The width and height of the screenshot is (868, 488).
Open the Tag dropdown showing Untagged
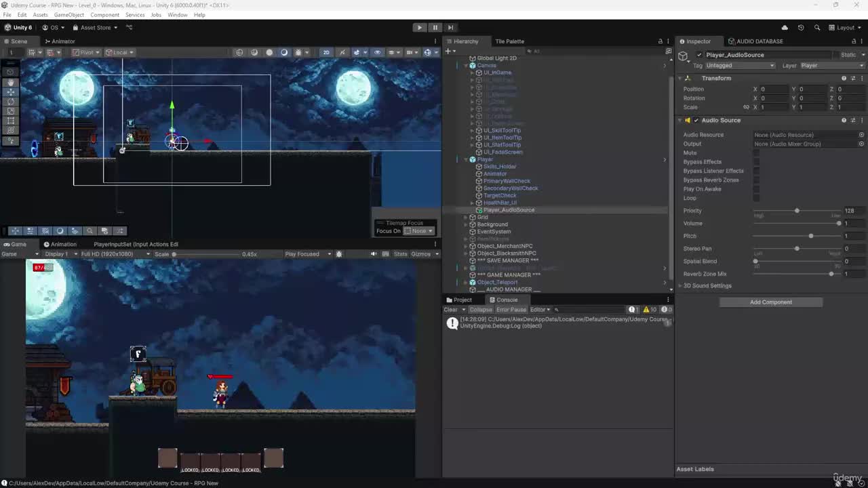click(739, 66)
